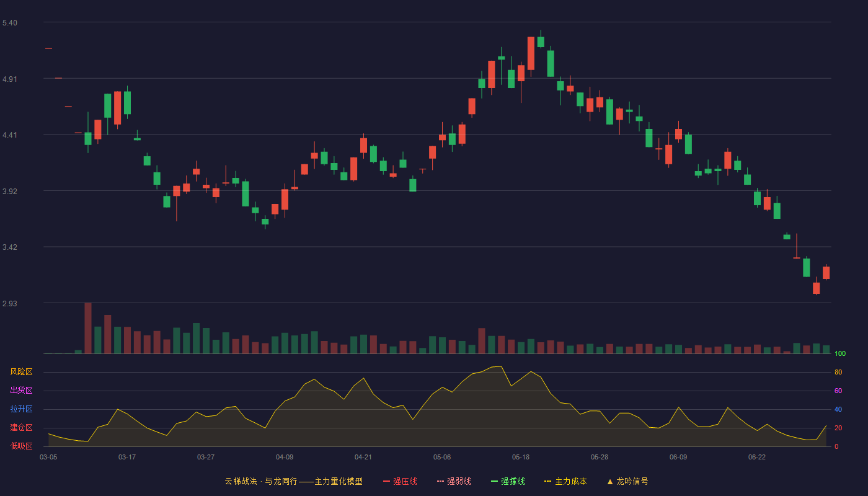
Task: Toggle the 强弱线 legend series
Action: (454, 481)
